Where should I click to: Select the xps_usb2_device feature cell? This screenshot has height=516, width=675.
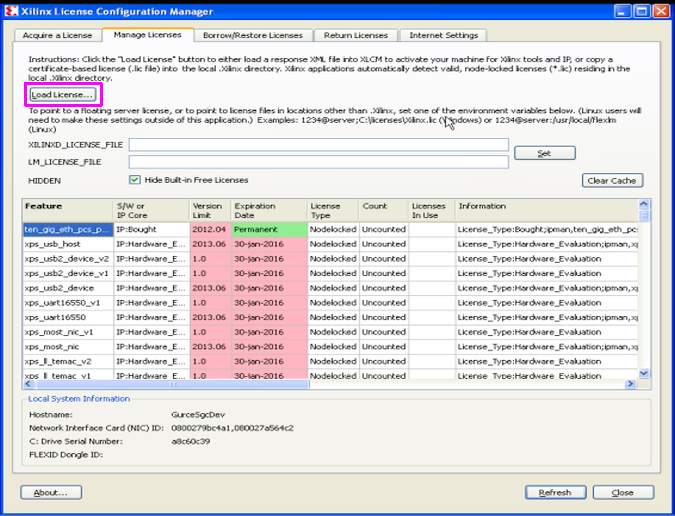68,288
